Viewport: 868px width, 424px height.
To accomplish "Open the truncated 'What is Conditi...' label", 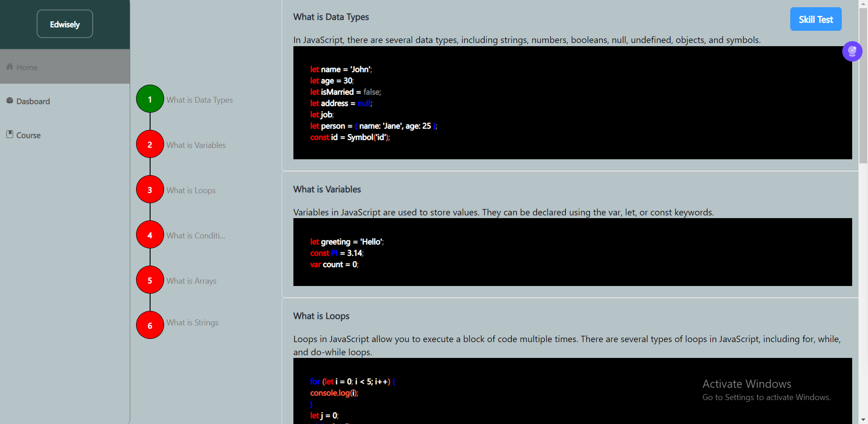I will pos(196,235).
